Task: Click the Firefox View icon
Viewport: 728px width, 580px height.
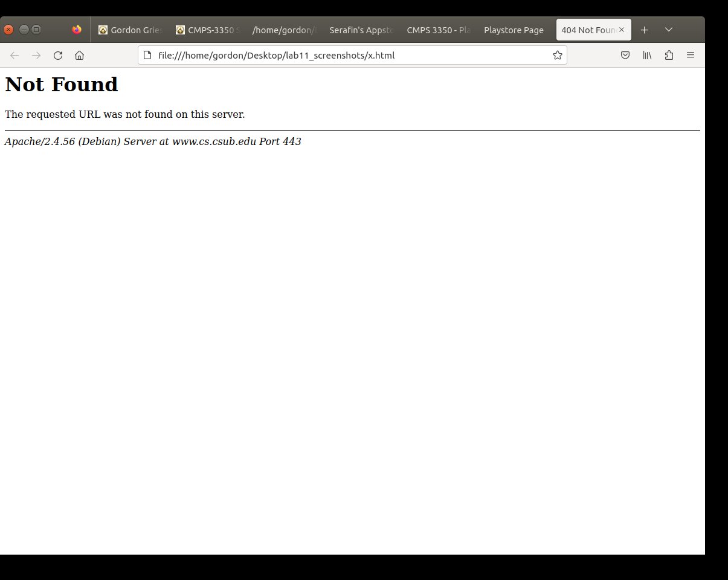Action: pyautogui.click(x=77, y=30)
